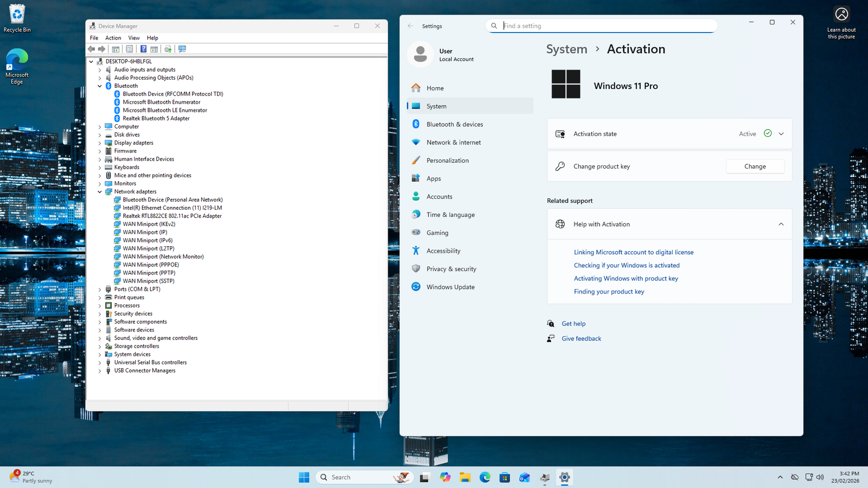868x488 pixels.
Task: Click the Properties toolbar icon in Device Manager
Action: tap(129, 49)
